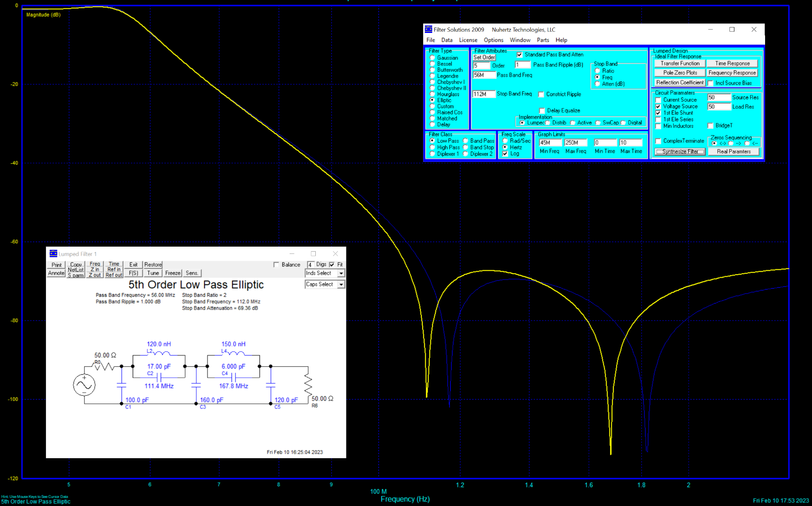Open the Parts menu
The width and height of the screenshot is (812, 506).
pos(543,40)
